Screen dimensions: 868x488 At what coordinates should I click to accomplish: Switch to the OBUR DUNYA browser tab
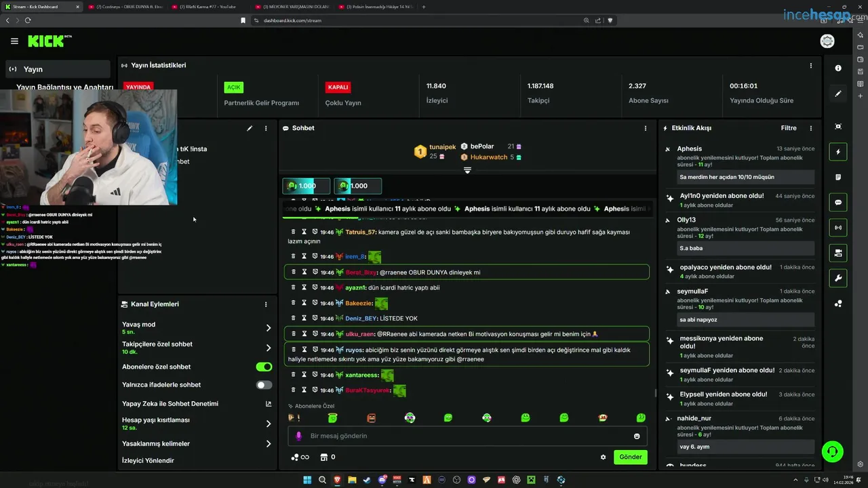(x=126, y=7)
